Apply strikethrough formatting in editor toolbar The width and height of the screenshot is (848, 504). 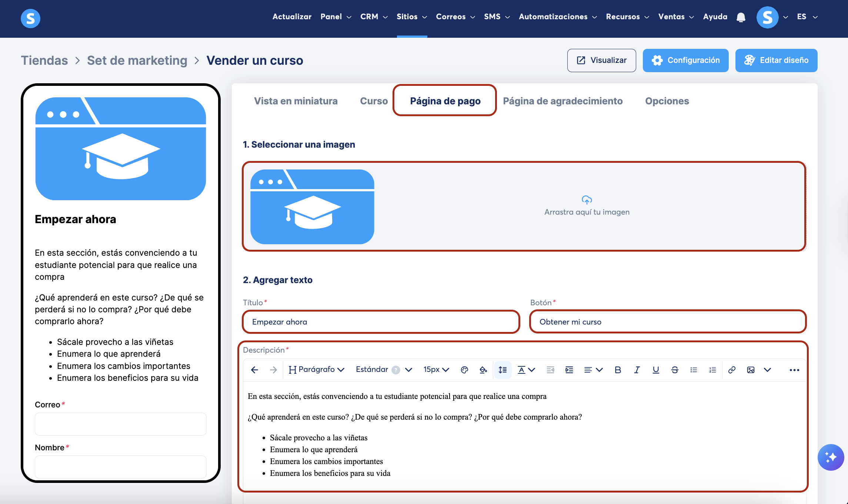coord(674,370)
